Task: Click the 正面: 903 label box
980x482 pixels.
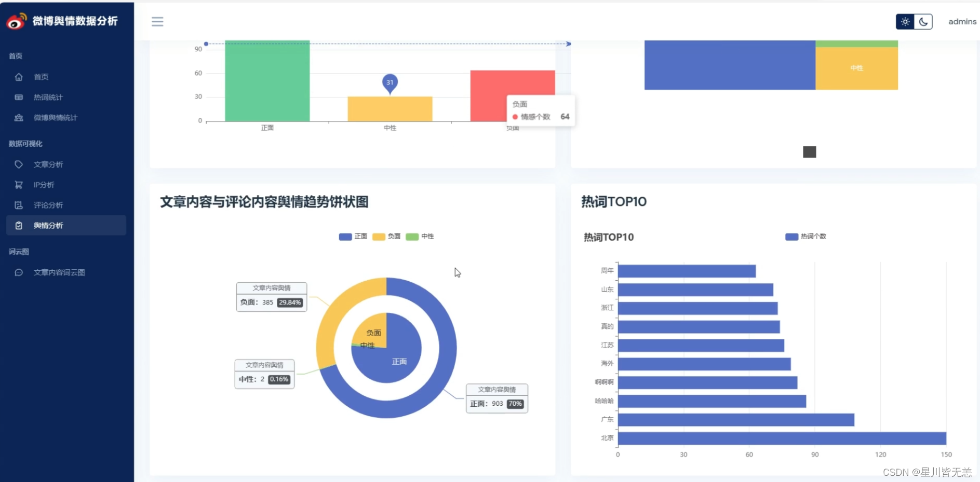Action: pyautogui.click(x=497, y=398)
